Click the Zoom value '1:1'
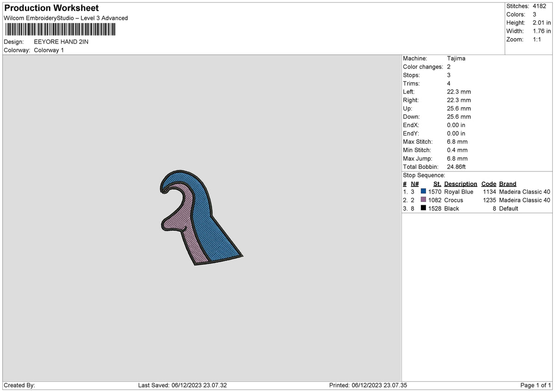Image resolution: width=555 pixels, height=392 pixels. tap(538, 39)
